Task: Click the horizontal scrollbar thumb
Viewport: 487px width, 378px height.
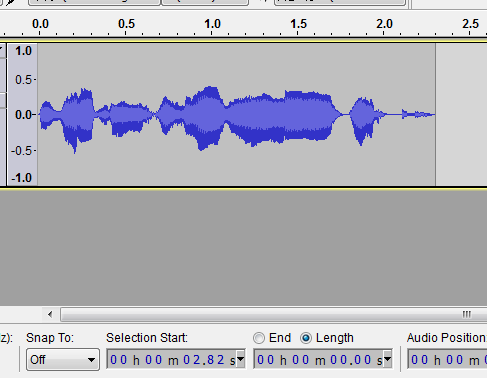Action: (x=273, y=314)
